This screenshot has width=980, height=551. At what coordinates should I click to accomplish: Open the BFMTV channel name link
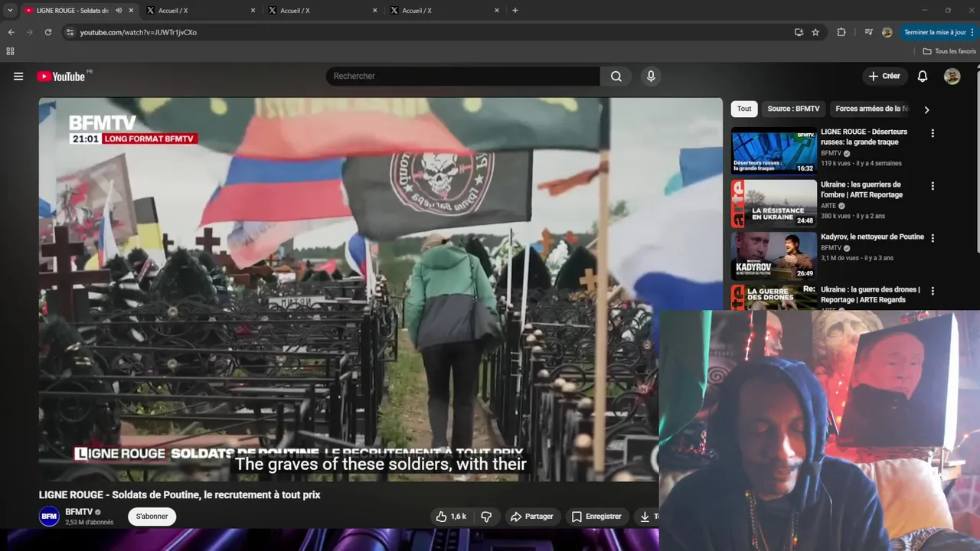pyautogui.click(x=79, y=512)
